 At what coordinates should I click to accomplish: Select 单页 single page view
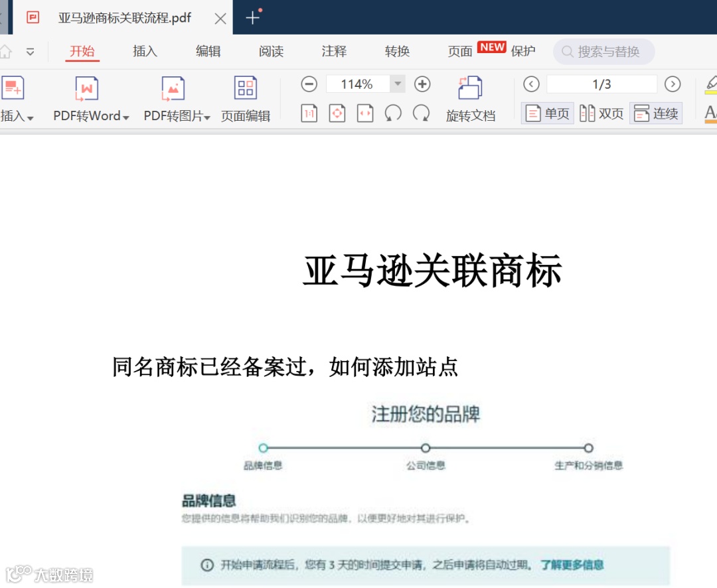point(547,113)
